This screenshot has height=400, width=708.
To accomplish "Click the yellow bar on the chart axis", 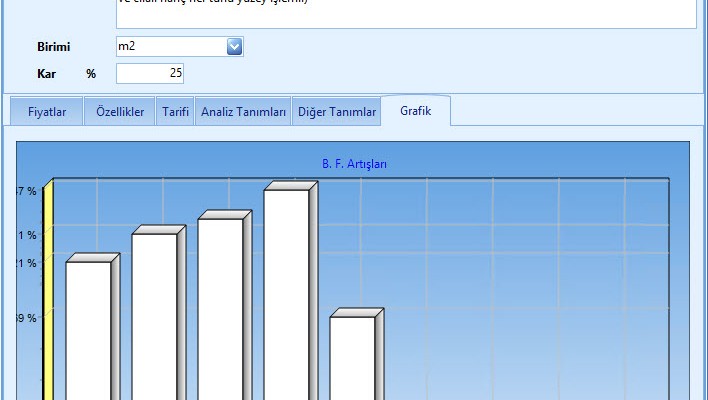I will click(x=47, y=290).
